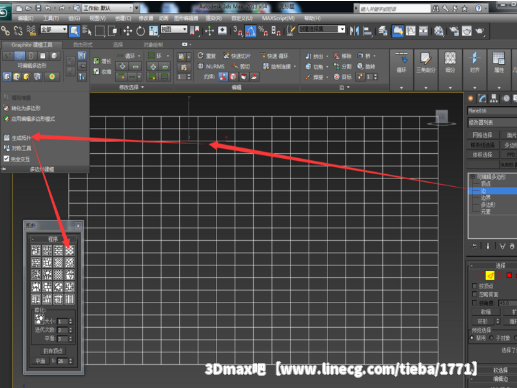Click the Mirror tool icon

(x=354, y=31)
